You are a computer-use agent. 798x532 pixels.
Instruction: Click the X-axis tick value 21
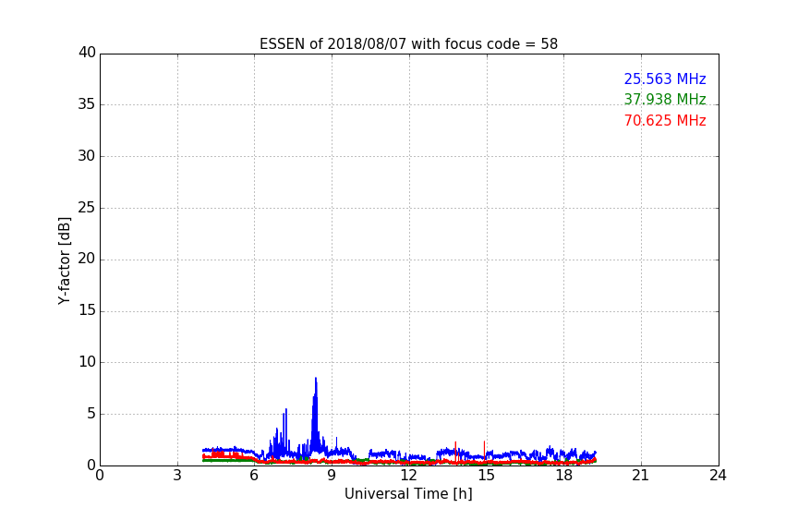[641, 476]
